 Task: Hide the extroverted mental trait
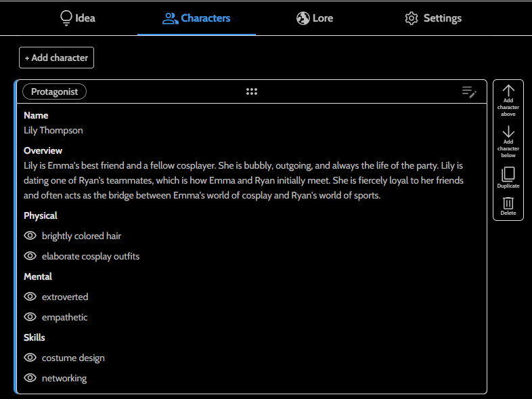pos(30,297)
